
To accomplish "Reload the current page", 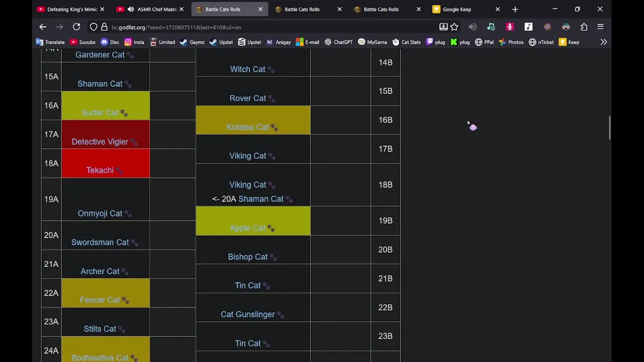I will (76, 27).
